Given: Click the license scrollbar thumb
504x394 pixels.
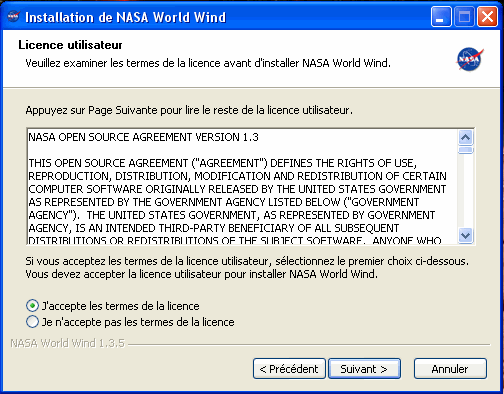Looking at the screenshot, I should pyautogui.click(x=465, y=150).
